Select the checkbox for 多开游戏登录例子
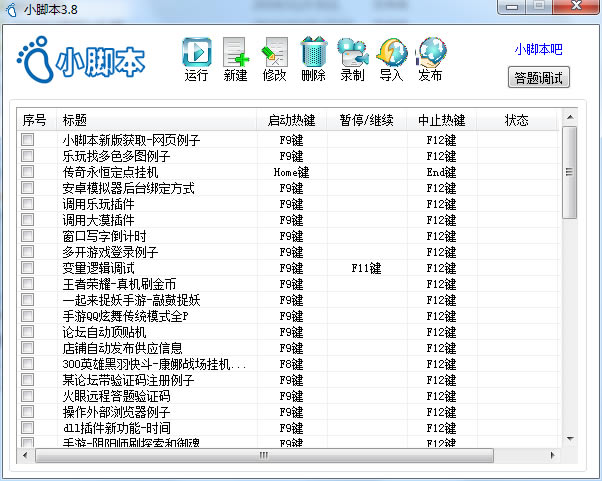 pos(28,251)
